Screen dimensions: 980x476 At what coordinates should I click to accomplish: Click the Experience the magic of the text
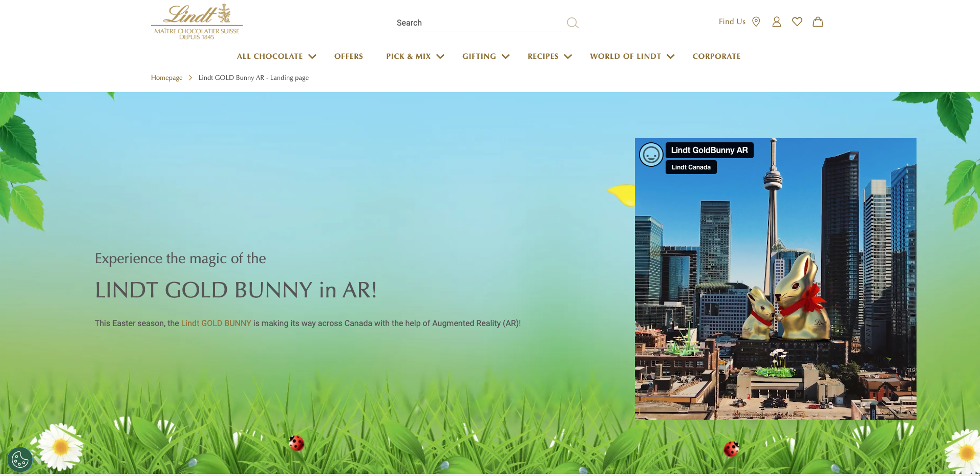pyautogui.click(x=180, y=258)
